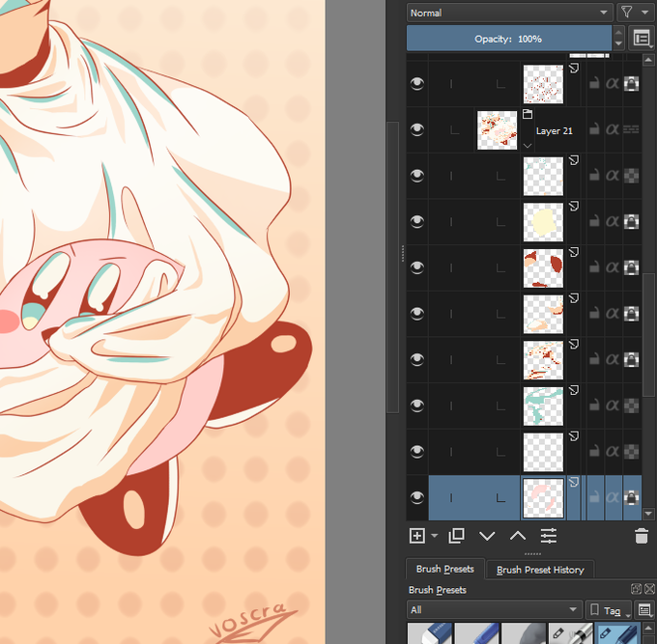Toggle inherit alpha on red shapes layer
The height and width of the screenshot is (644, 657).
click(x=613, y=267)
